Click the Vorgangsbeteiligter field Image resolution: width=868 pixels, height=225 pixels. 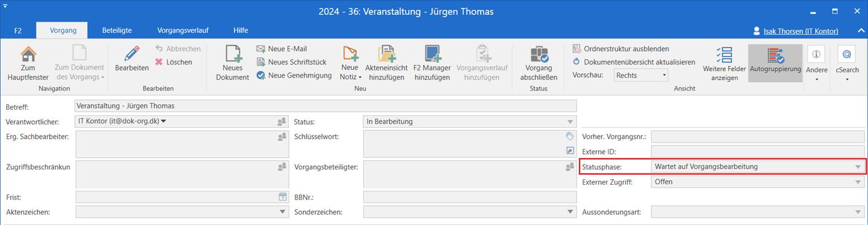pyautogui.click(x=470, y=175)
